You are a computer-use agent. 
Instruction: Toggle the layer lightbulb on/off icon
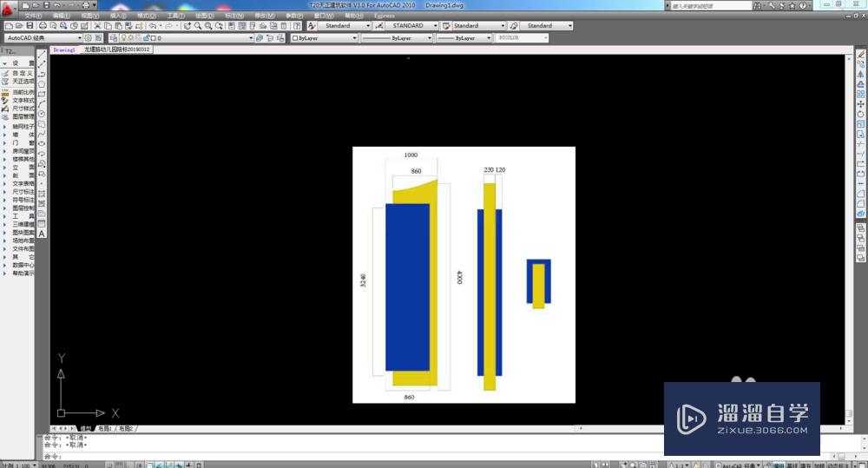tap(123, 38)
